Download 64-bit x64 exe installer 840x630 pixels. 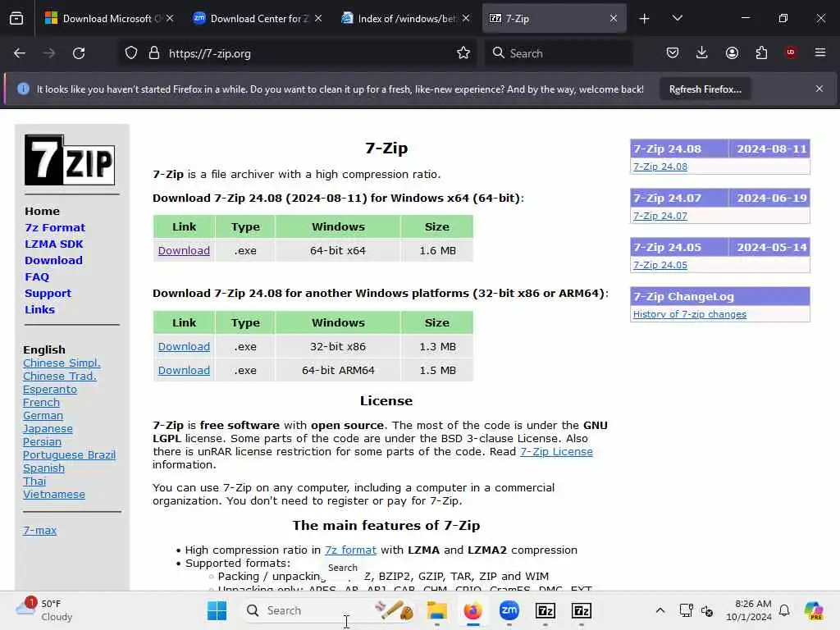[x=184, y=250]
